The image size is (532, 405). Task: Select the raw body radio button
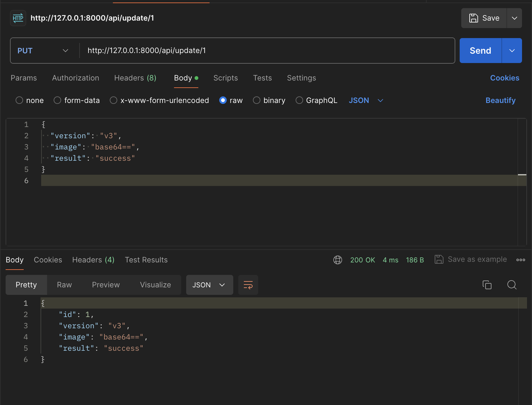tap(223, 100)
